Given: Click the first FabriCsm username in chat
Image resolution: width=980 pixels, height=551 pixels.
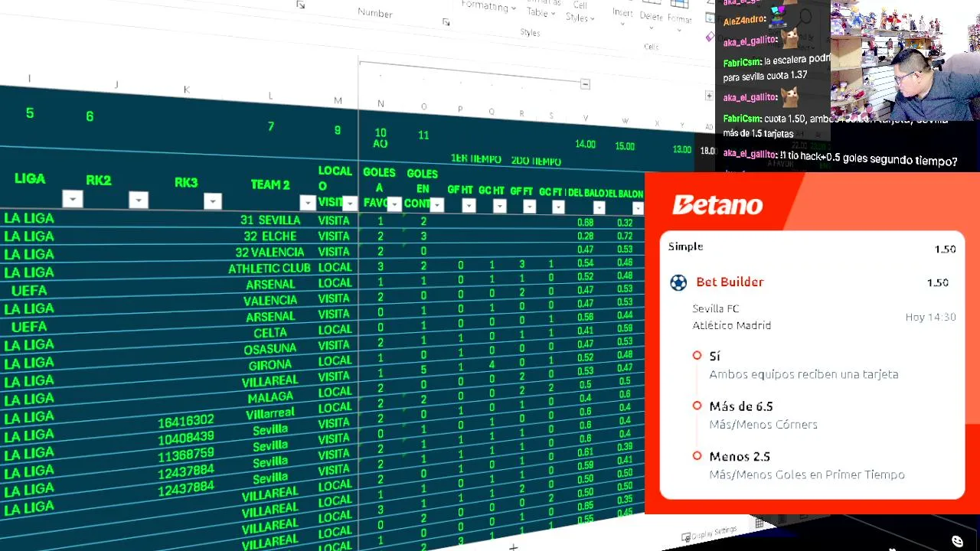Looking at the screenshot, I should click(x=741, y=61).
